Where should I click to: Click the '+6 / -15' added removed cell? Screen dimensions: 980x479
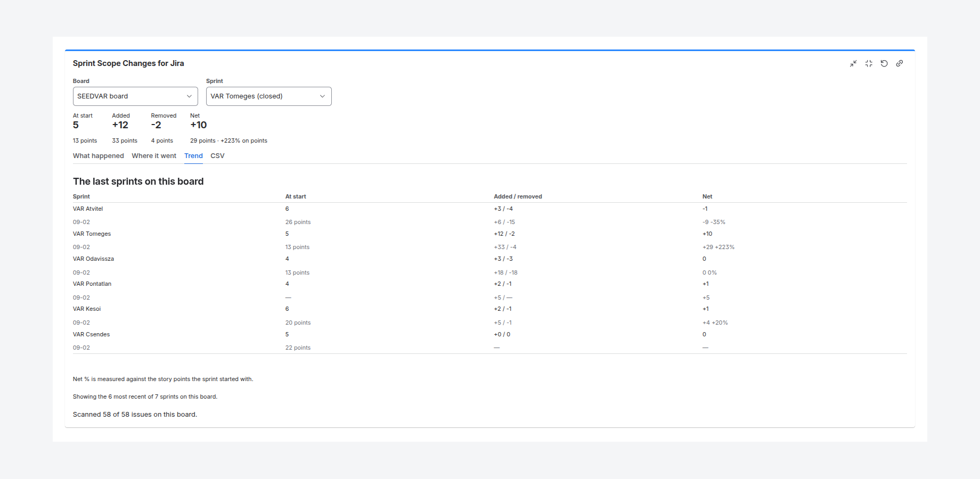[x=504, y=222]
